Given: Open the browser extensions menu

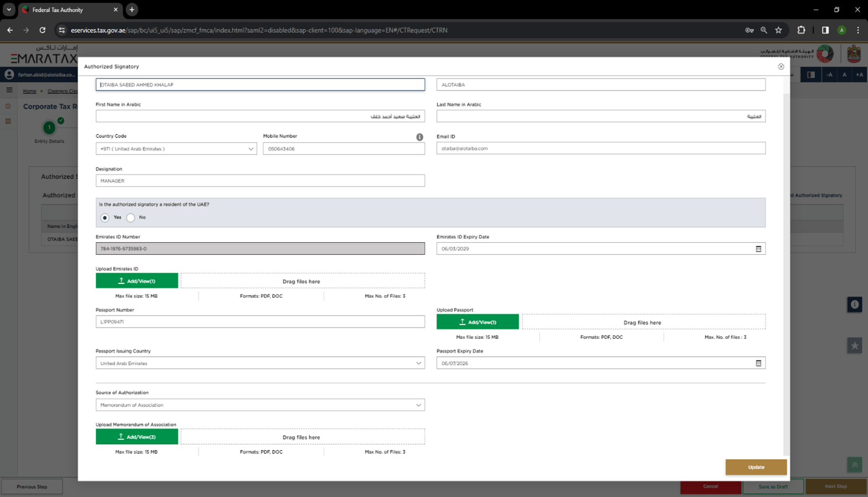Looking at the screenshot, I should [801, 30].
